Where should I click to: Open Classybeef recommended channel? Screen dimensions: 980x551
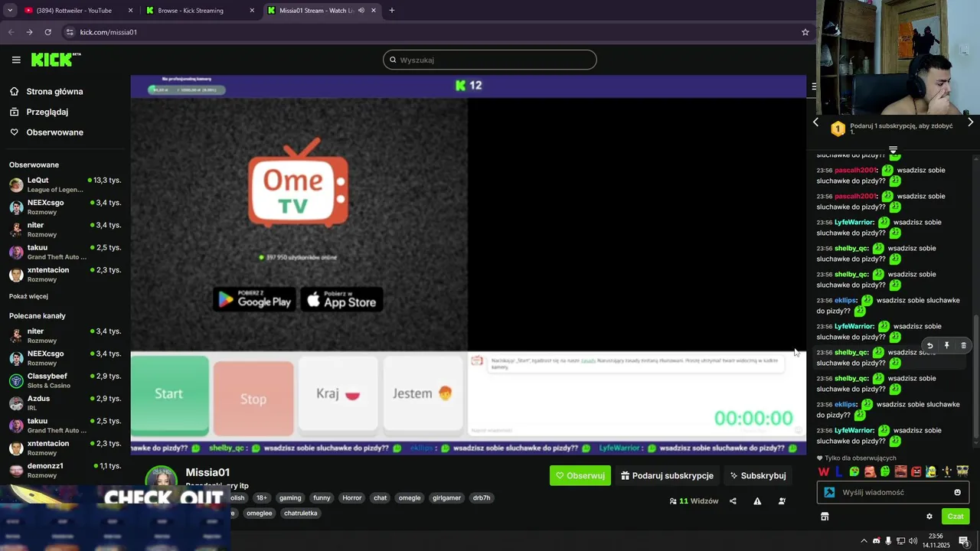click(x=65, y=380)
